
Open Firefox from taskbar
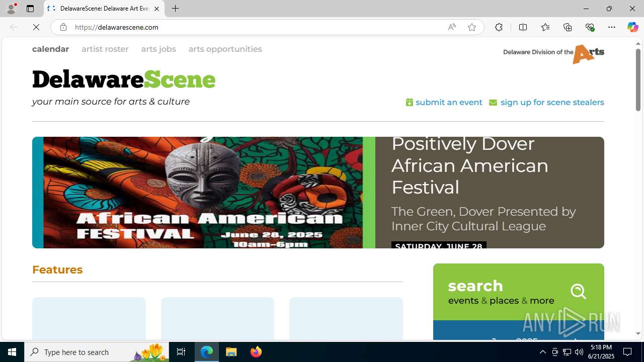(x=256, y=352)
